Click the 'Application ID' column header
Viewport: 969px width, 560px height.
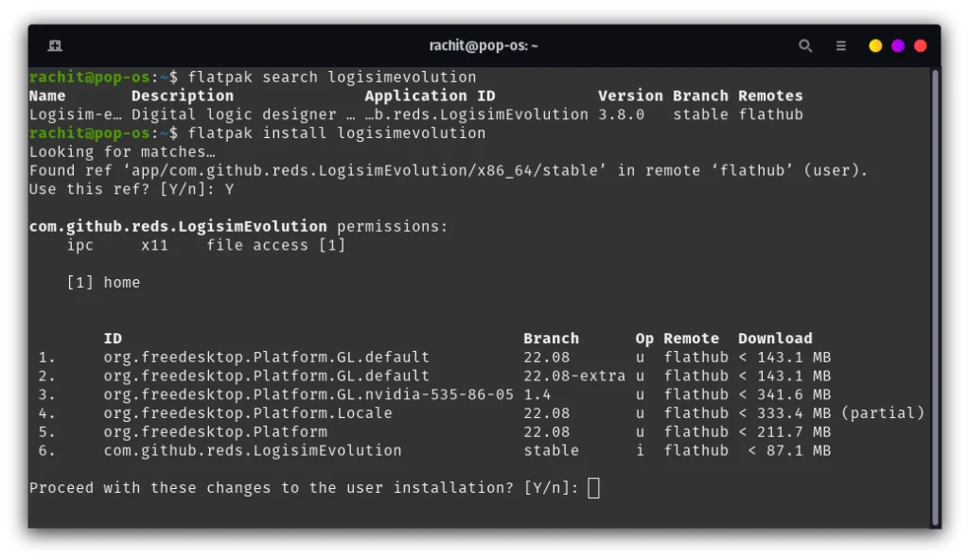coord(430,96)
